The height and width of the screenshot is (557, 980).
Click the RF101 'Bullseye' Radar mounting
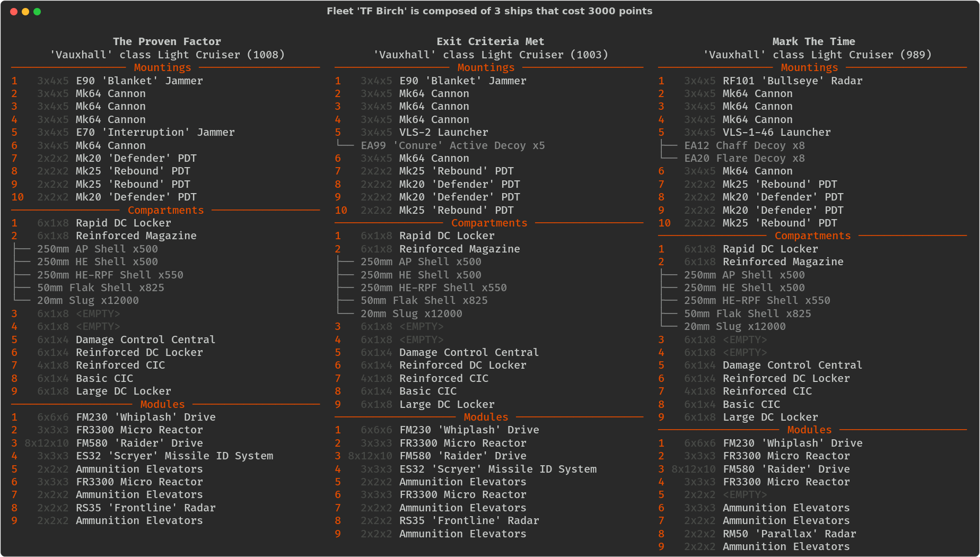792,81
